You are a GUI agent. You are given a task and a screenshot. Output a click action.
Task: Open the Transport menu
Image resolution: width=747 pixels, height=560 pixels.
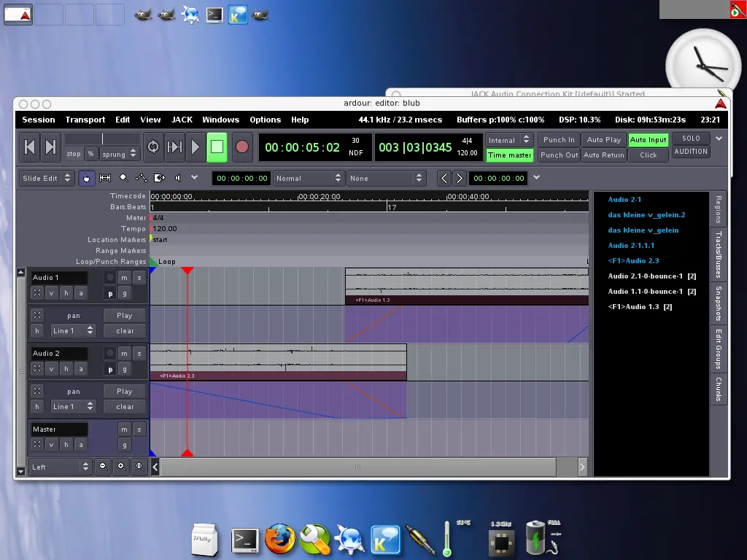(x=85, y=120)
